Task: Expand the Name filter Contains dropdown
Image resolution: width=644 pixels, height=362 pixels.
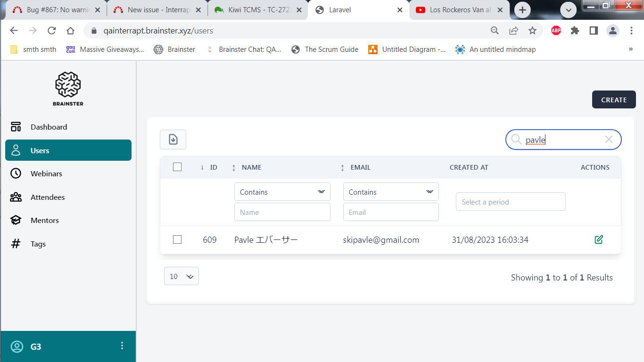Action: tap(282, 192)
